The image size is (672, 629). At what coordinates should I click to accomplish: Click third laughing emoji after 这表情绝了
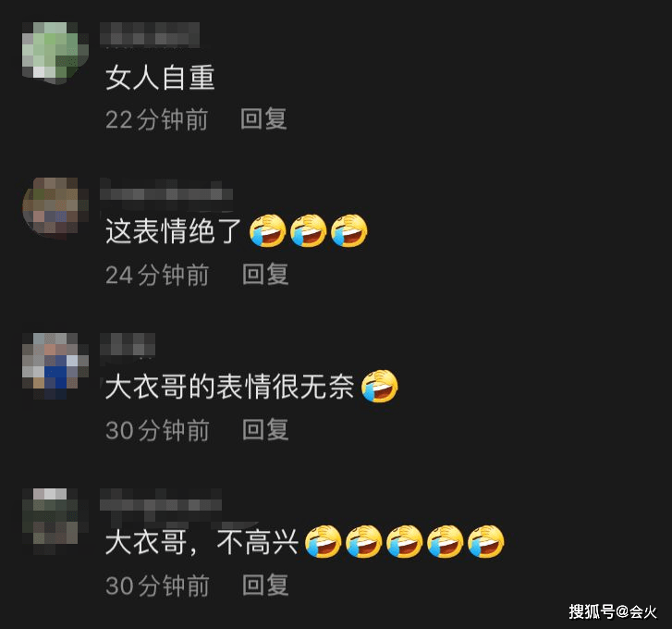pyautogui.click(x=349, y=230)
